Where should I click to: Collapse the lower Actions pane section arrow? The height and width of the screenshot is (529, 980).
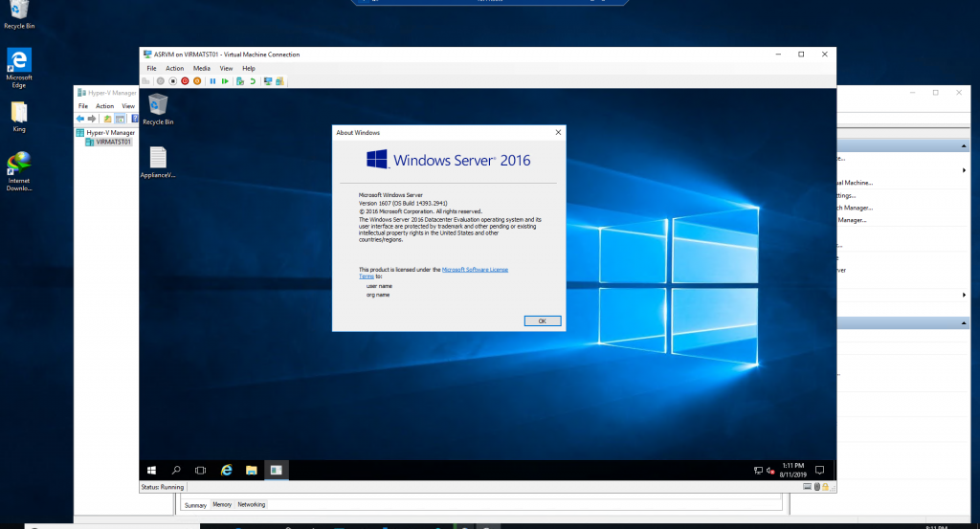[x=963, y=323]
